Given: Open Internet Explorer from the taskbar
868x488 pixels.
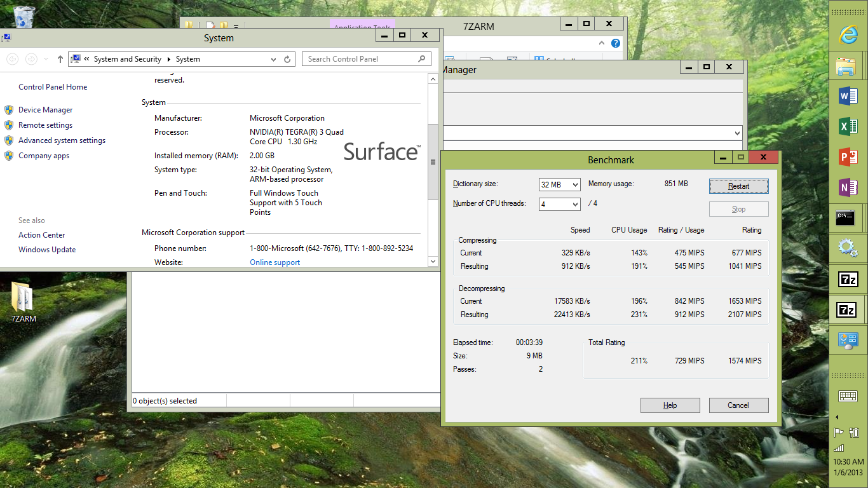Looking at the screenshot, I should pyautogui.click(x=848, y=35).
